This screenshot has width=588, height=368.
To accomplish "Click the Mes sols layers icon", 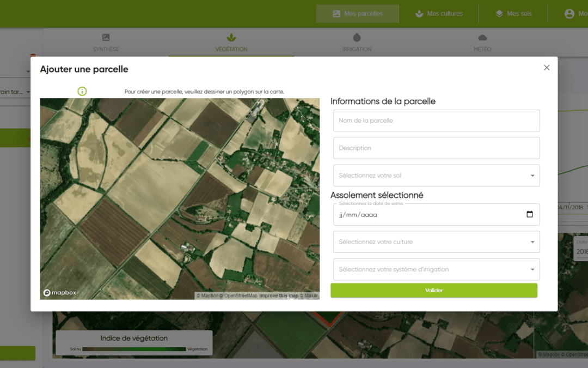I will click(499, 14).
